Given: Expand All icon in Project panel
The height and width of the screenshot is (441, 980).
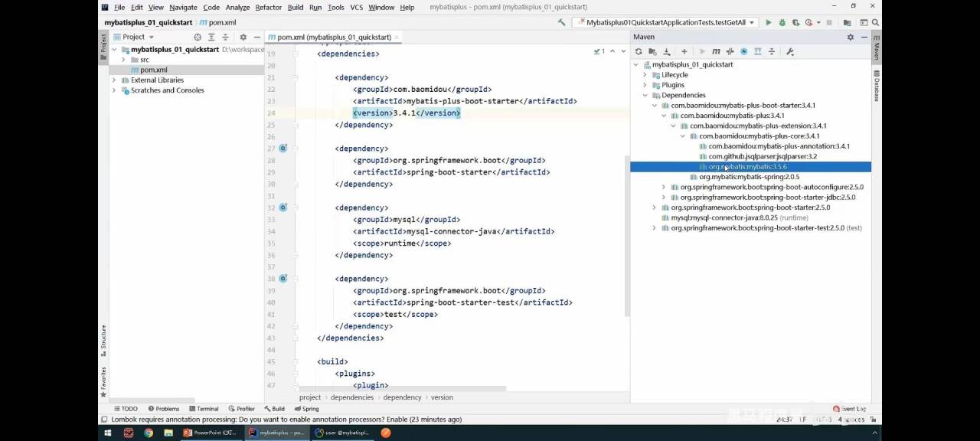Looking at the screenshot, I should click(x=211, y=37).
